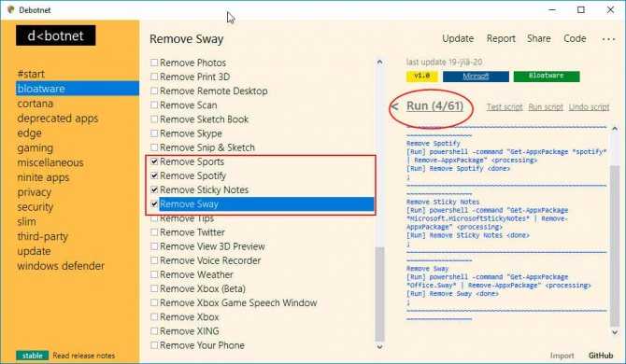Click the green Bloatware tag
626x364 pixels.
tap(547, 77)
